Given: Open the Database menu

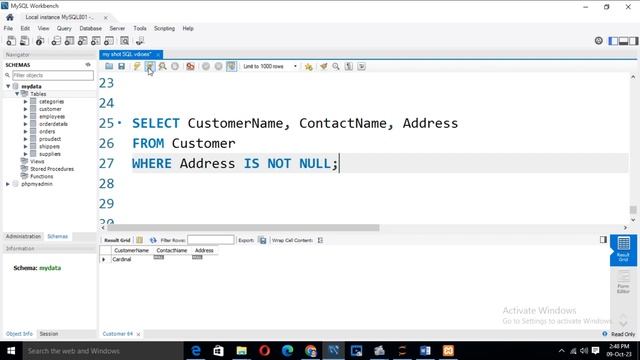Looking at the screenshot, I should (x=91, y=29).
